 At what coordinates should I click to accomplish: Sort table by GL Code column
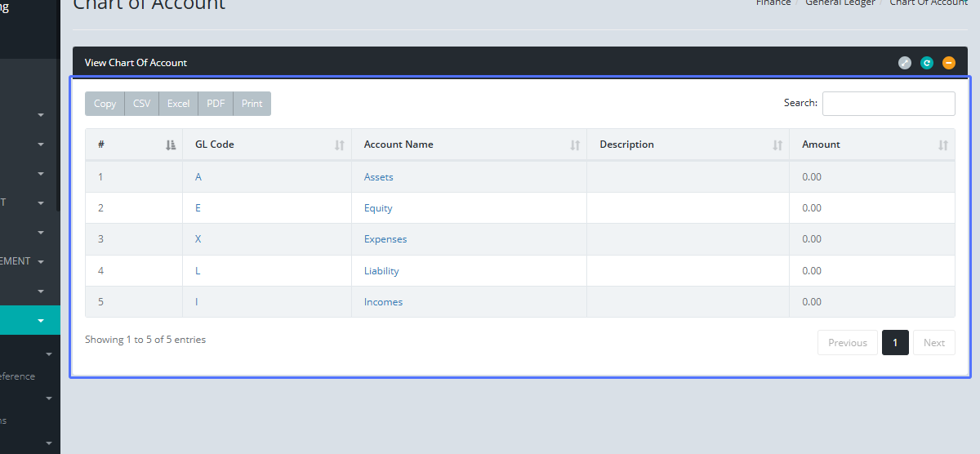click(267, 145)
